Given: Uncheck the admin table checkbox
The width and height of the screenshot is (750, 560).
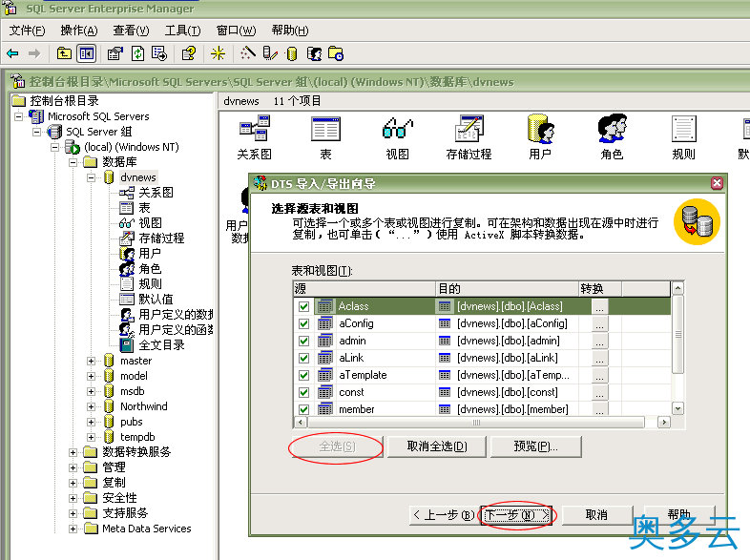Looking at the screenshot, I should pos(304,341).
